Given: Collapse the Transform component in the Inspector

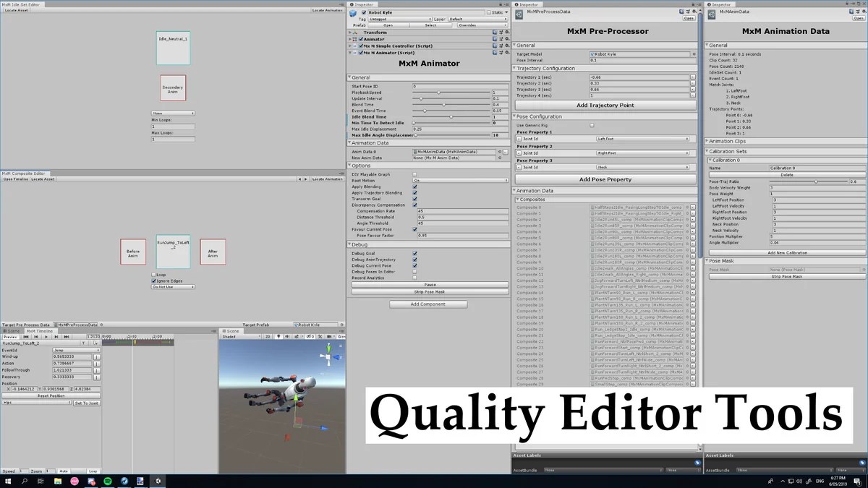Looking at the screenshot, I should tap(351, 32).
